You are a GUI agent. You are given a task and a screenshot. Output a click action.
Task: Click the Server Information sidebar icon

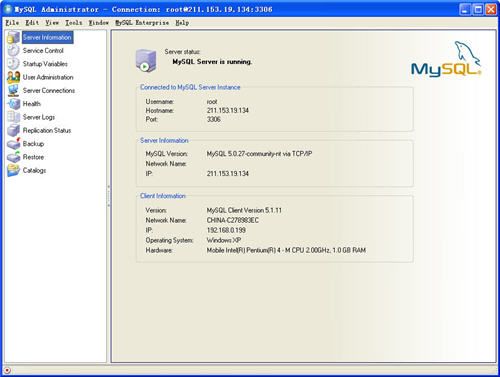coord(14,37)
